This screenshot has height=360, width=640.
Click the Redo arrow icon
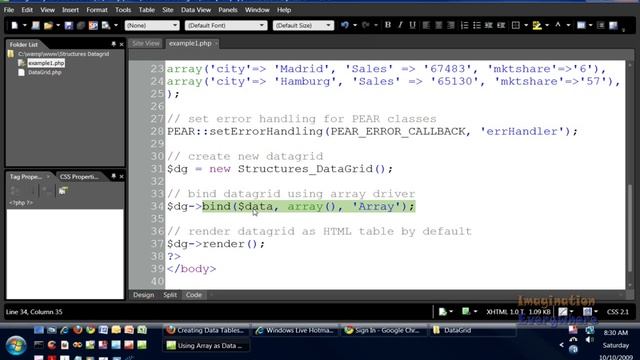(x=366, y=25)
